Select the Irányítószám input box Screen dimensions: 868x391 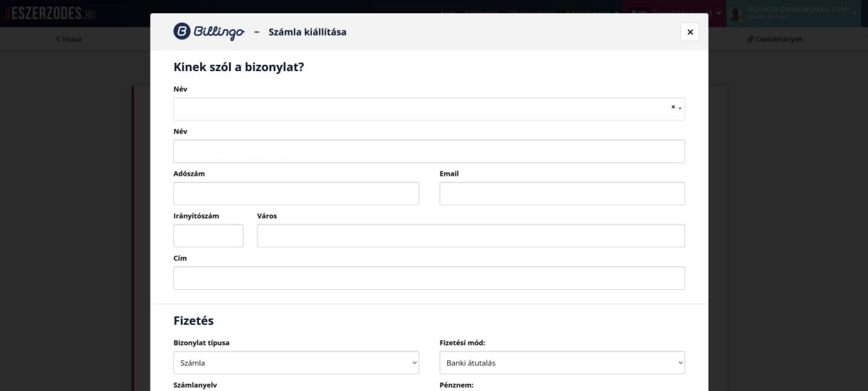pyautogui.click(x=208, y=236)
